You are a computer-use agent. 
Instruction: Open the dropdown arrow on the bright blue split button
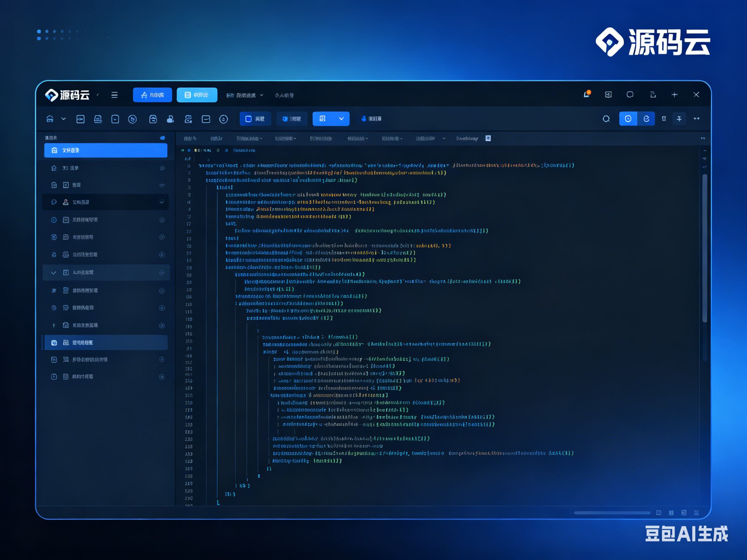341,119
